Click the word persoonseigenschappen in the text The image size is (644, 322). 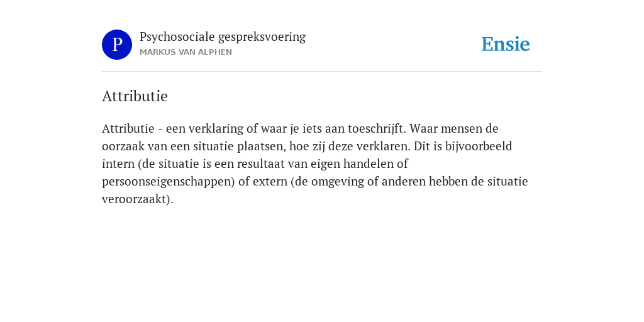coord(169,182)
